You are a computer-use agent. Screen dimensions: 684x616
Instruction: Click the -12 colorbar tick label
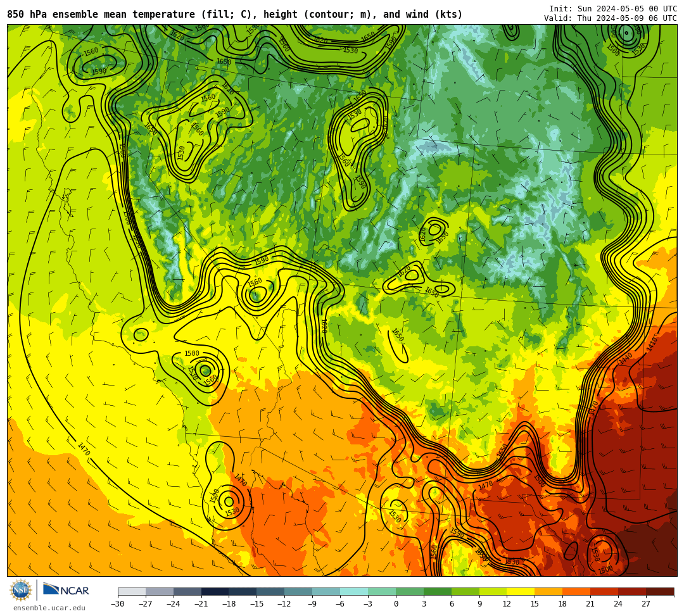click(285, 604)
